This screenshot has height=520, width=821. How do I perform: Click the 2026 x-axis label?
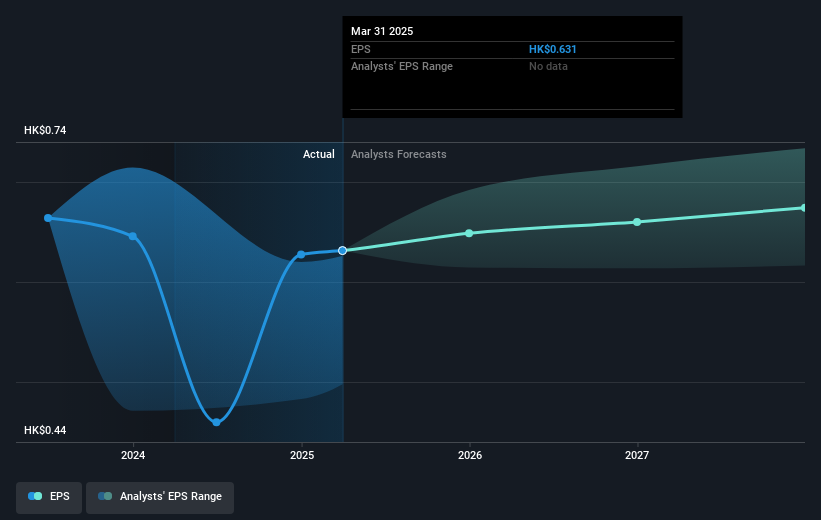[x=470, y=455]
